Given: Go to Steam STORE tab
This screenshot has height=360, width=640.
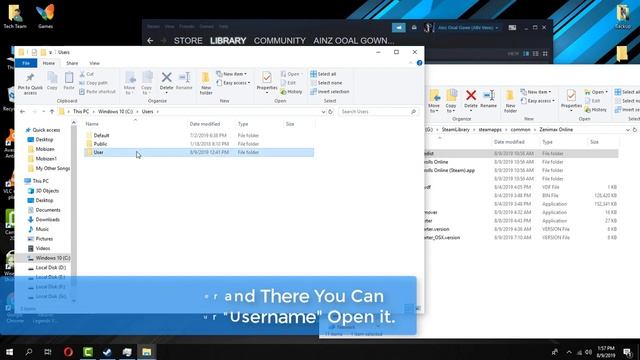Looking at the screenshot, I should [x=188, y=41].
